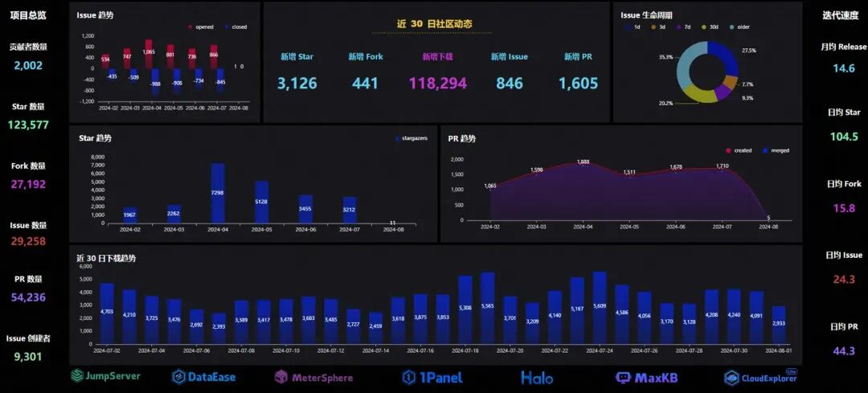Click the 迭代速度 heading
This screenshot has height=393, width=868.
tap(841, 15)
